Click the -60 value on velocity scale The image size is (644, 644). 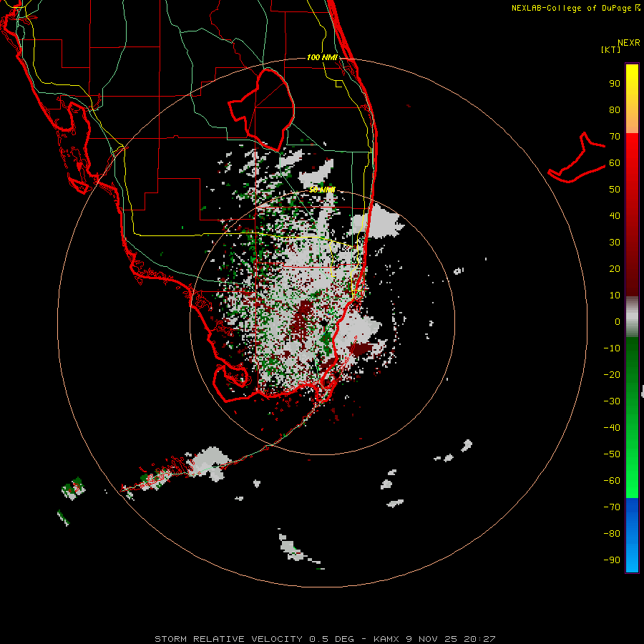pos(612,481)
